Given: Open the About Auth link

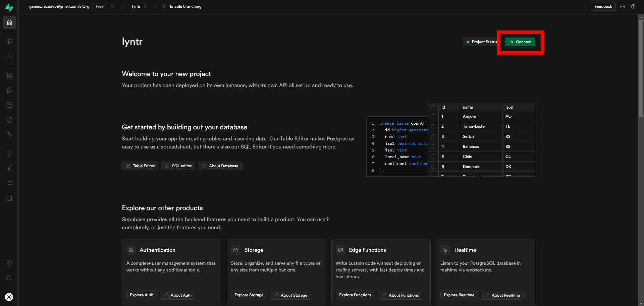Looking at the screenshot, I should tap(177, 295).
